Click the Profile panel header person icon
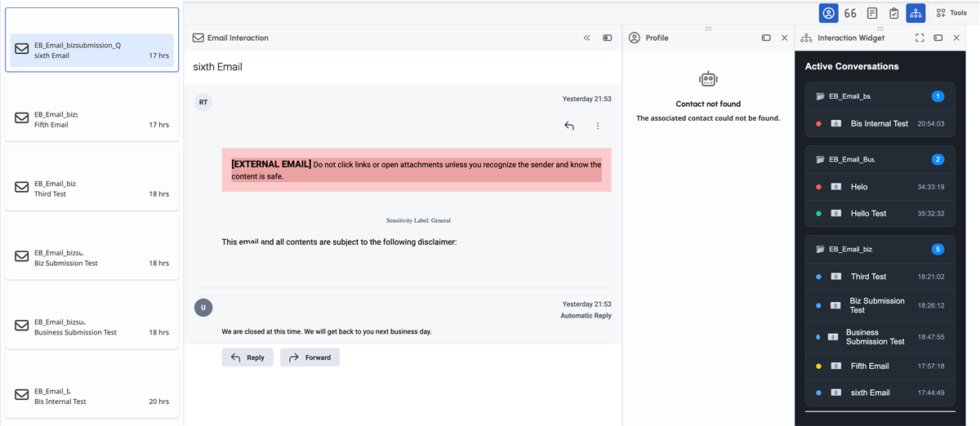The image size is (980, 426). [635, 38]
